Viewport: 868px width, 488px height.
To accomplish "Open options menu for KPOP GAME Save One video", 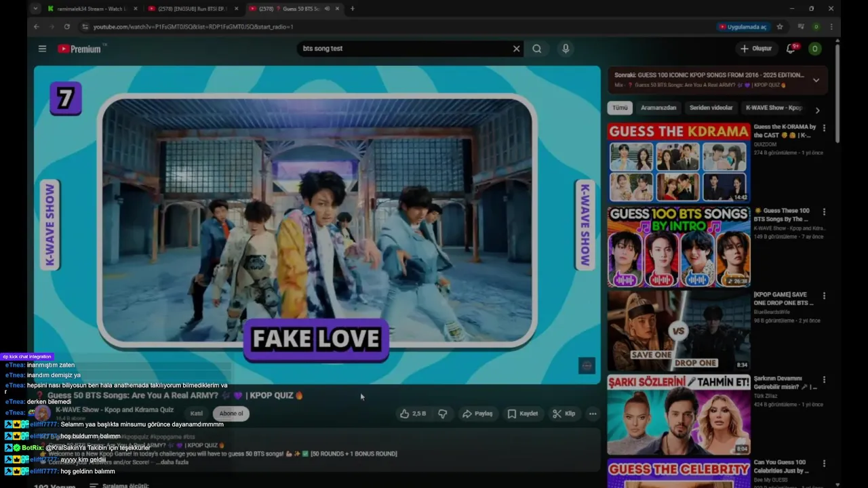I will 824,296.
